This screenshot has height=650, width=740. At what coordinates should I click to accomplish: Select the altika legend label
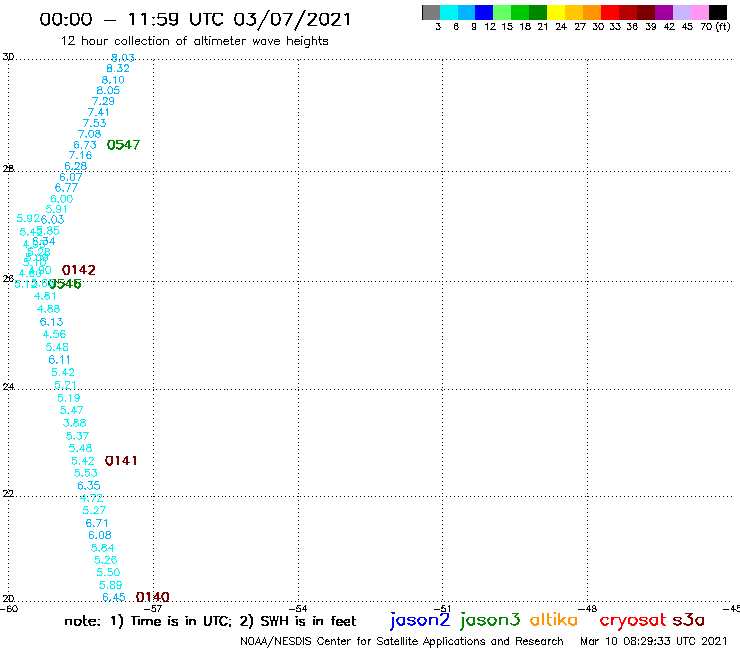(554, 620)
